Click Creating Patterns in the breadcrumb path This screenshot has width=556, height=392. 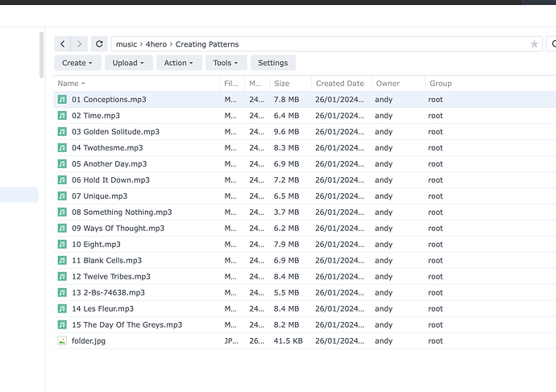tap(207, 44)
